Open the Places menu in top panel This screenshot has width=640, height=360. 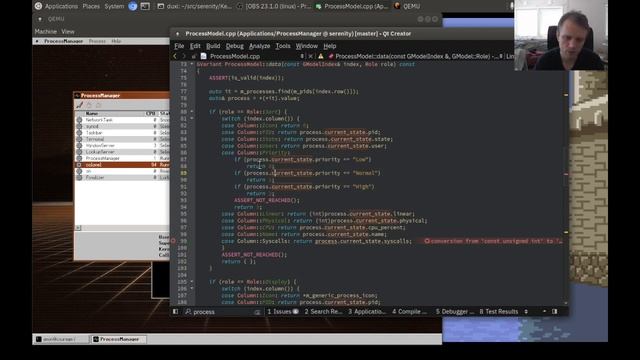tap(91, 6)
